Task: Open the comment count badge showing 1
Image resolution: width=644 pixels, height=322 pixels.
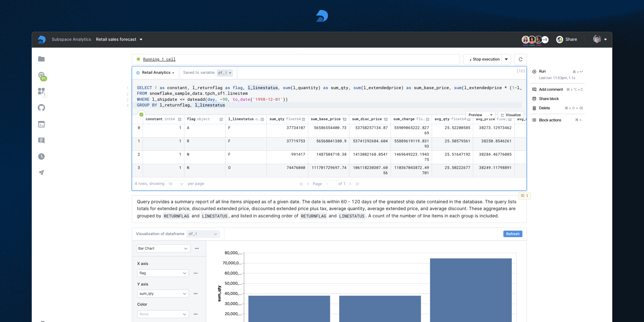Action: tap(524, 196)
